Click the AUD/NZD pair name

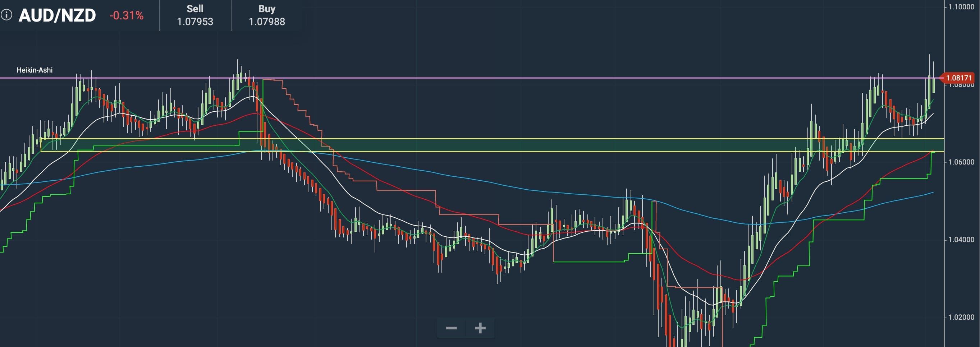pos(57,15)
